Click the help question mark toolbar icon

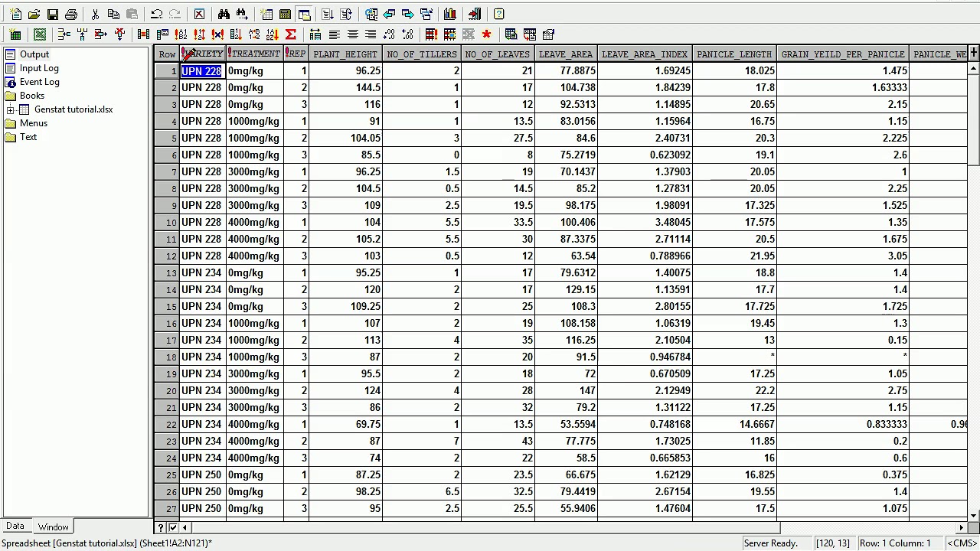coord(499,15)
